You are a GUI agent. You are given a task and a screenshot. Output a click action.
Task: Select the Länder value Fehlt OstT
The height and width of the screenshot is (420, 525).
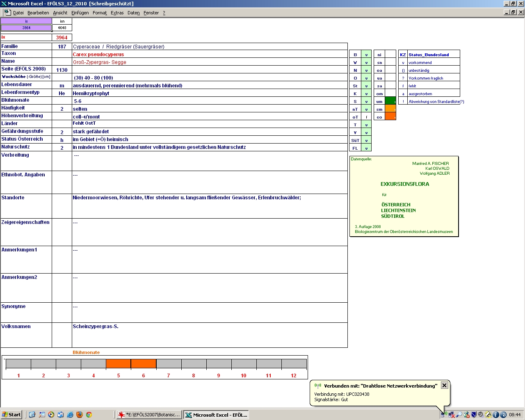coord(84,123)
